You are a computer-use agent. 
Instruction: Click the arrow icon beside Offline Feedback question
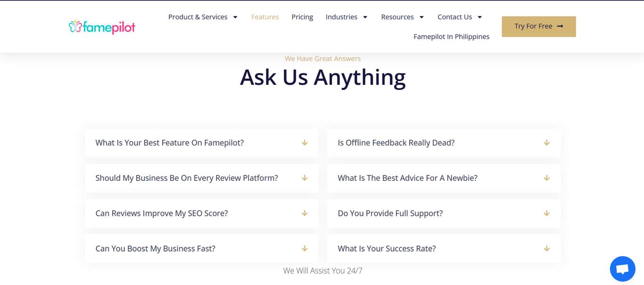pyautogui.click(x=546, y=143)
